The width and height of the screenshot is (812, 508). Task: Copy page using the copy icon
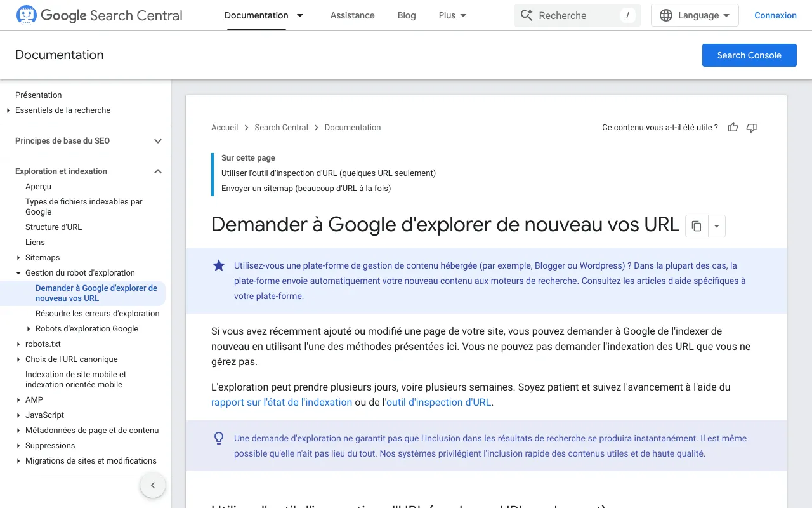coord(697,226)
